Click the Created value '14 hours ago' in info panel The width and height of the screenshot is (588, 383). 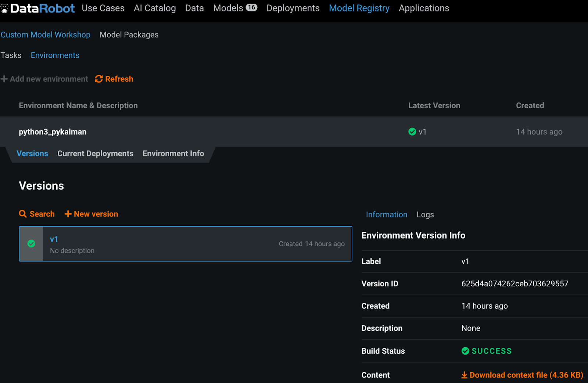(484, 306)
